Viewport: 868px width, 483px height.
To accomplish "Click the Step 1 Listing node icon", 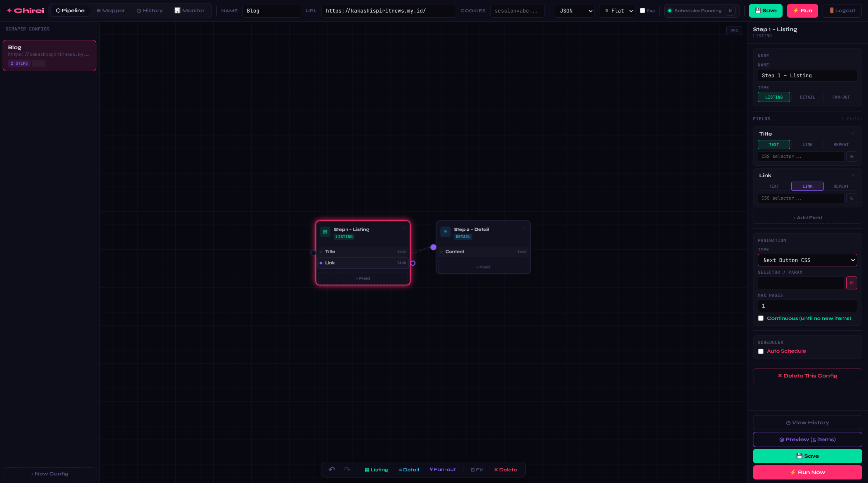I will pos(325,232).
